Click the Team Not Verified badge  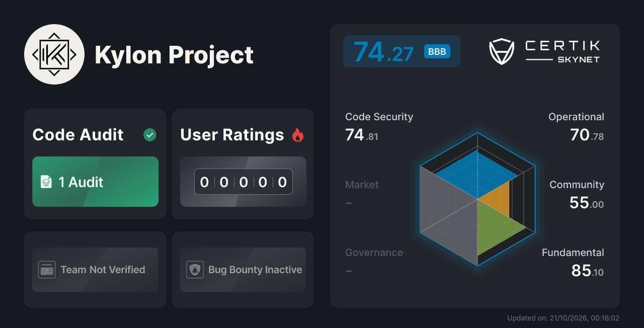click(95, 270)
